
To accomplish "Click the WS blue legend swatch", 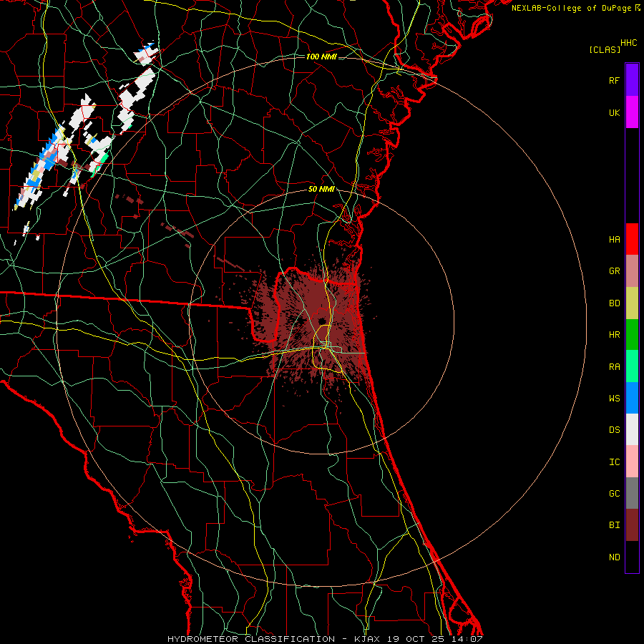I will tap(632, 398).
